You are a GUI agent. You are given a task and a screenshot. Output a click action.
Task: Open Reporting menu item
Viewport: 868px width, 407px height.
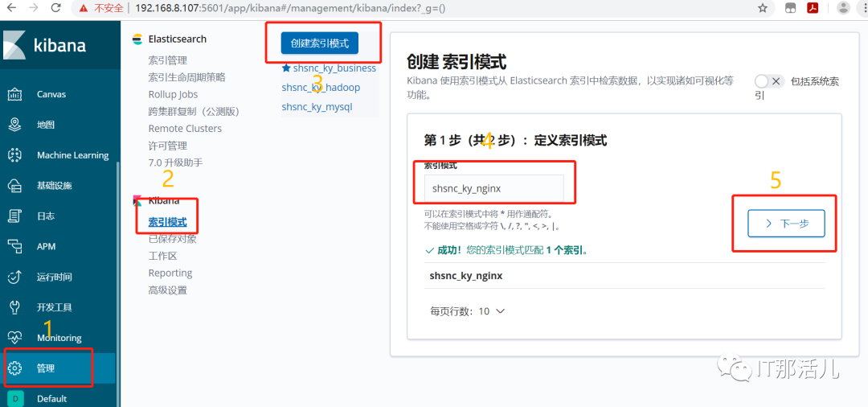tap(170, 273)
